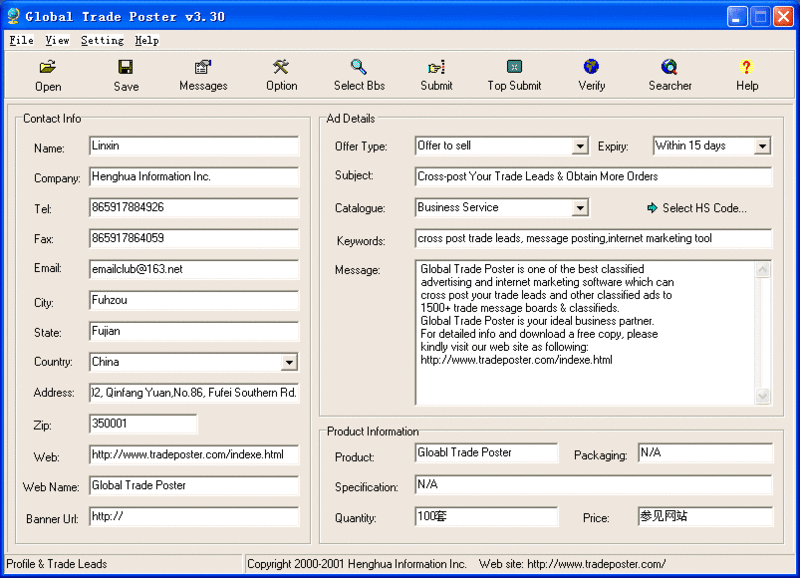Click the Select Bbs magnifier icon

point(359,67)
